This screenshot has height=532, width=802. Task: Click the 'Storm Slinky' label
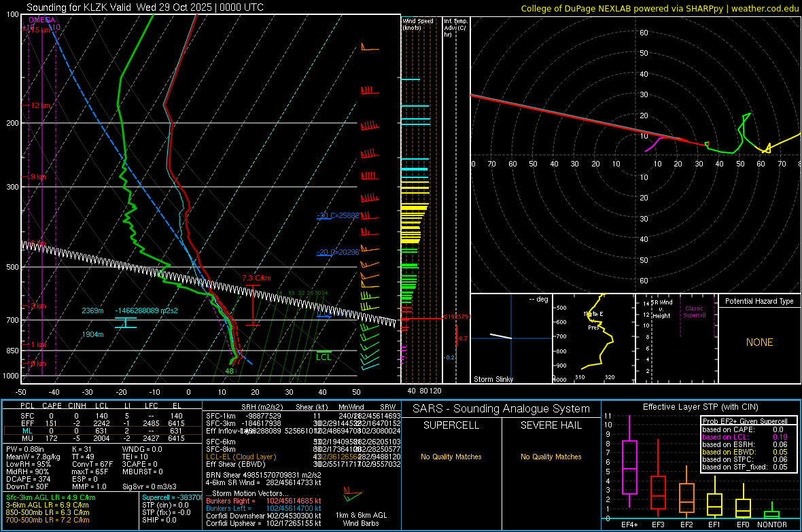click(x=493, y=379)
